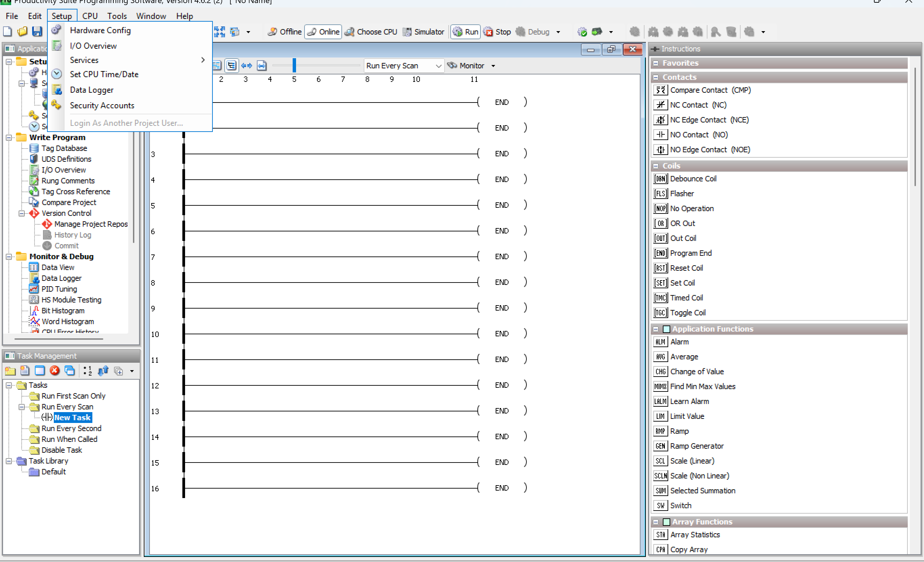
Task: Save the project with the floppy disk icon
Action: click(x=37, y=31)
